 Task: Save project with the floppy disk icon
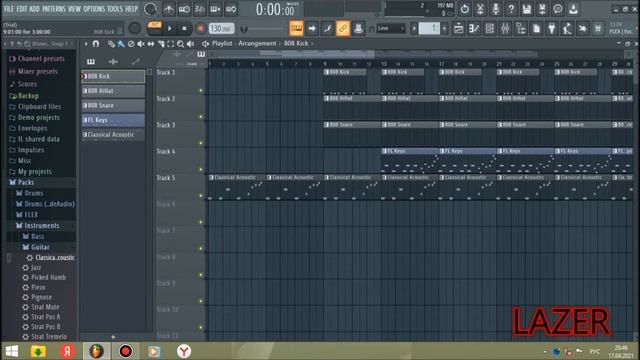click(x=527, y=9)
